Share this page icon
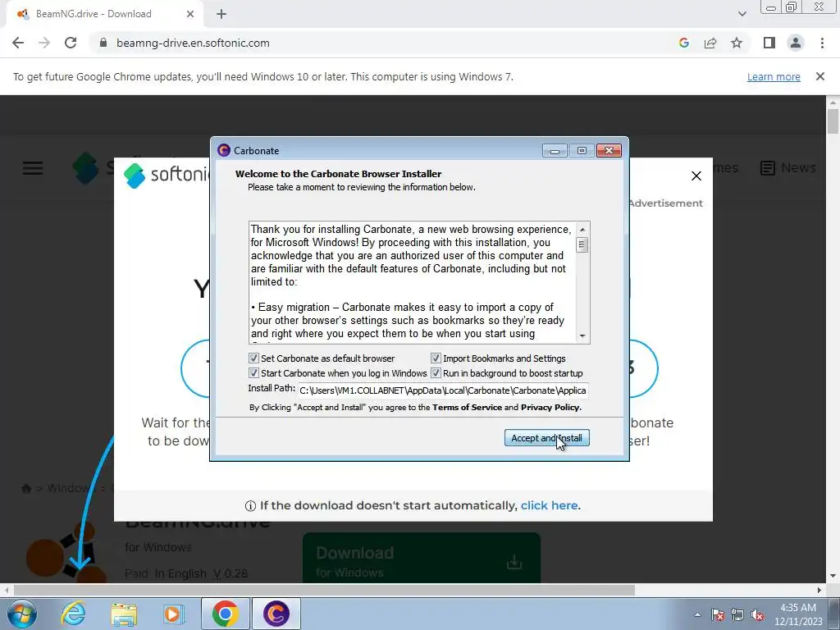 click(x=710, y=43)
